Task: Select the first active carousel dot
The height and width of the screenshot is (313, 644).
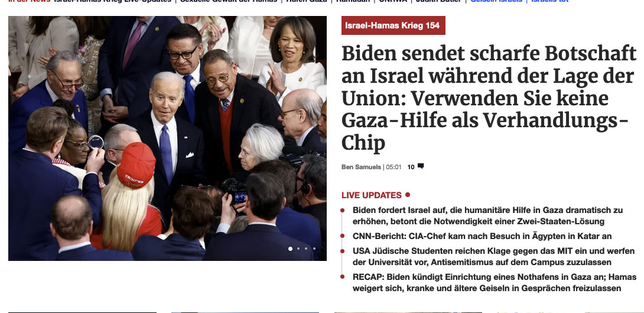Action: (x=290, y=249)
